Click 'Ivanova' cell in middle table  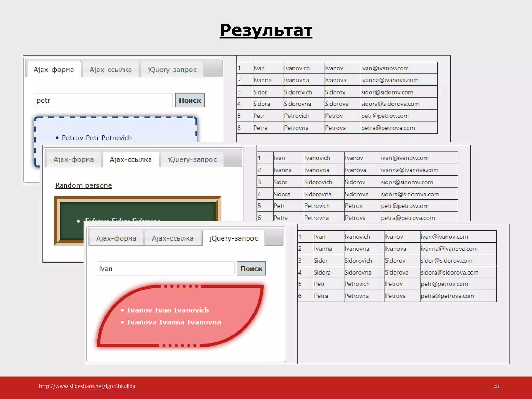(x=363, y=170)
